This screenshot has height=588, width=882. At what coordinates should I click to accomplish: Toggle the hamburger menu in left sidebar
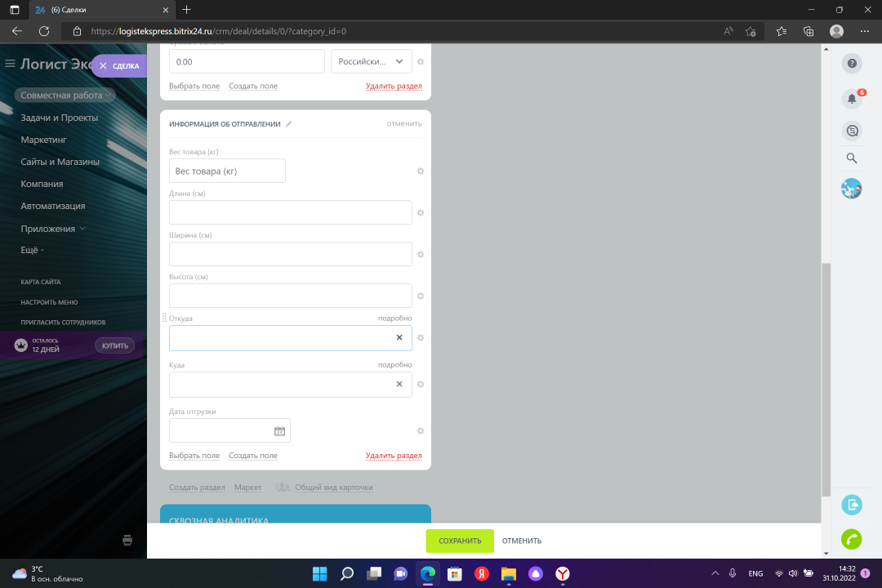[x=11, y=64]
